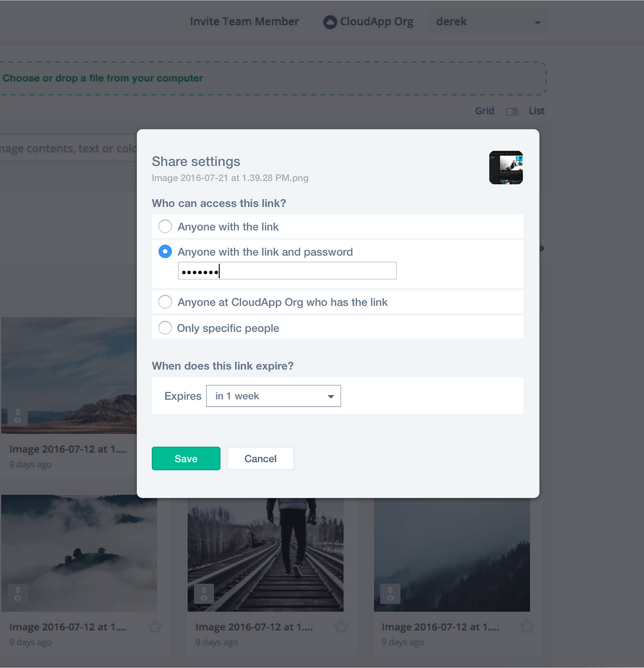
Task: Select 'Only specific people' radio button
Action: coord(165,328)
